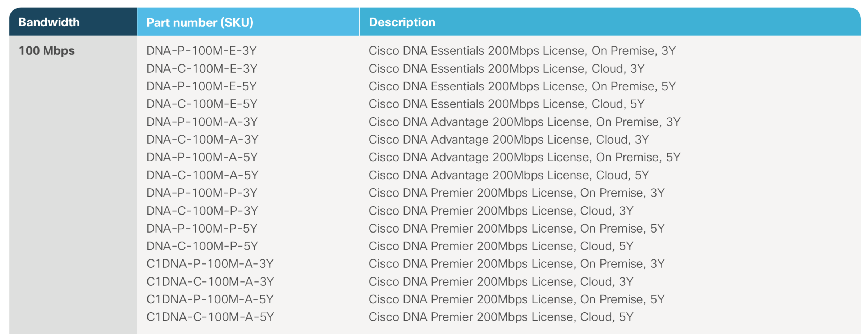Viewport: 868px width, 334px height.
Task: Click SKU DNA-C-100M-E-3Y
Action: (x=202, y=68)
